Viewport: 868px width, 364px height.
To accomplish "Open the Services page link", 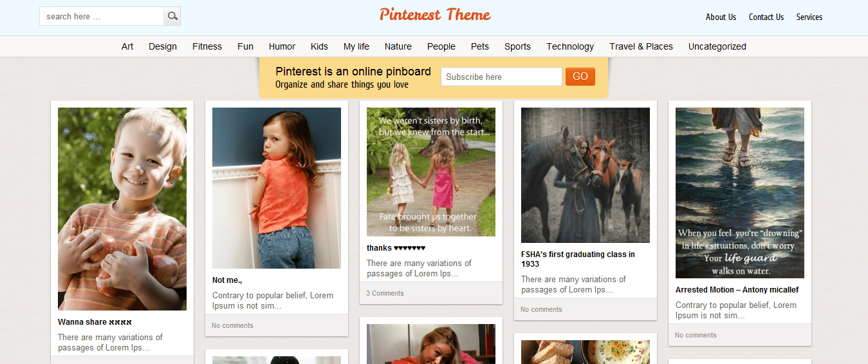I will [809, 17].
